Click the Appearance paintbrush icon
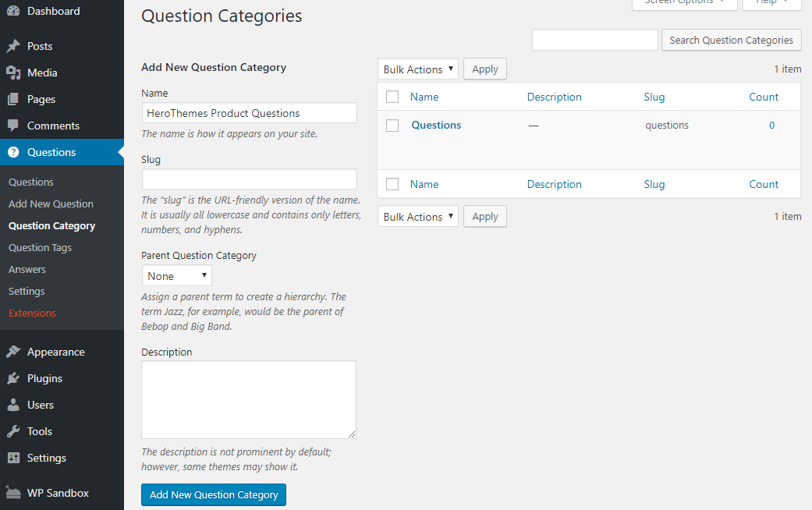 point(13,352)
